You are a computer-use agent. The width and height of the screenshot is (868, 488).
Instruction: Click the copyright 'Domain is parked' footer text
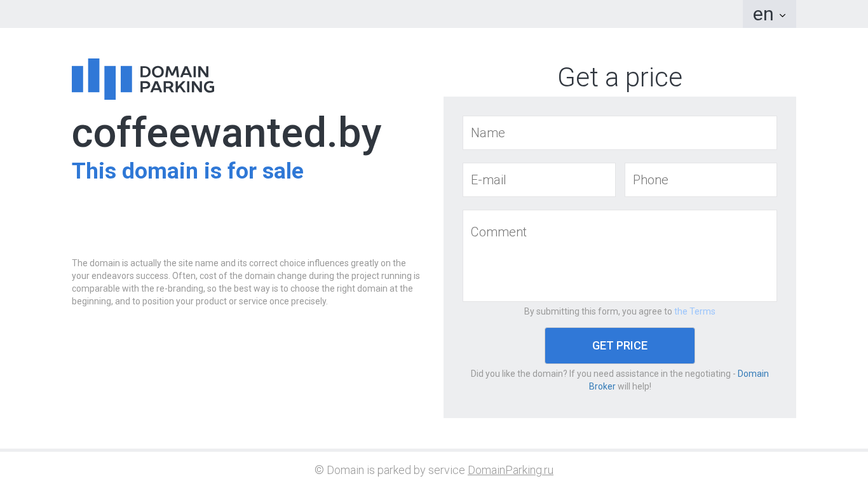tap(390, 470)
